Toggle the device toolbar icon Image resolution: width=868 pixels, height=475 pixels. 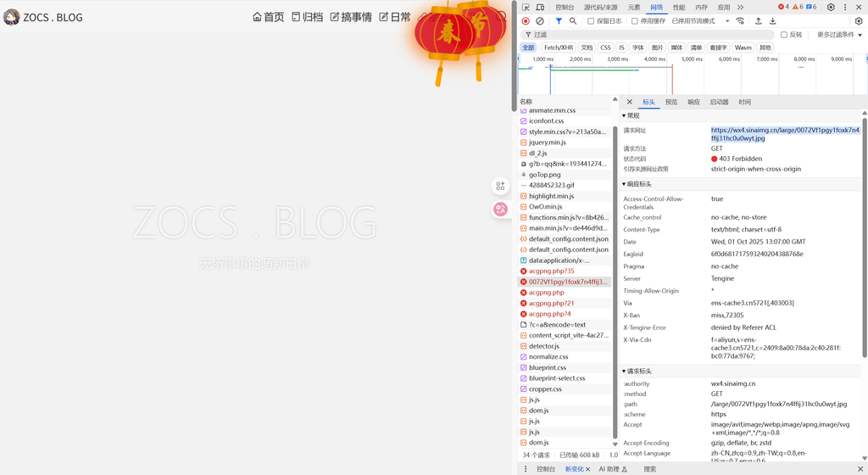click(x=541, y=7)
